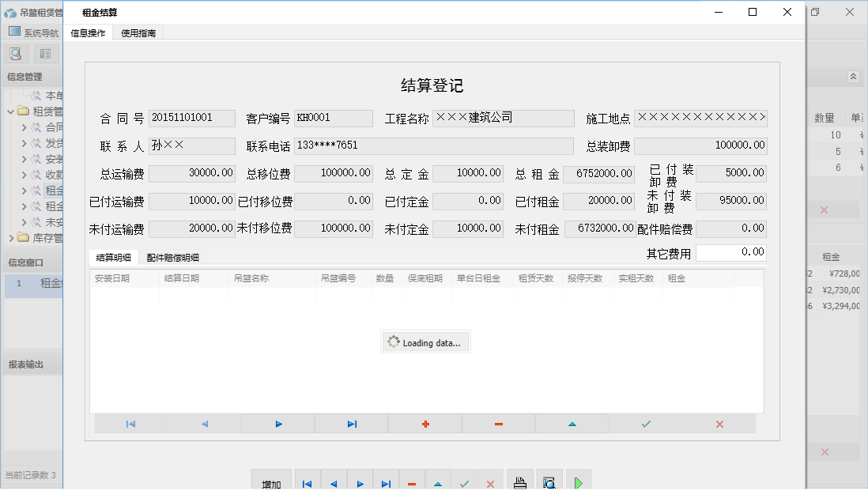This screenshot has height=502, width=868.
Task: Open print preview from the bottom toolbar
Action: [550, 480]
